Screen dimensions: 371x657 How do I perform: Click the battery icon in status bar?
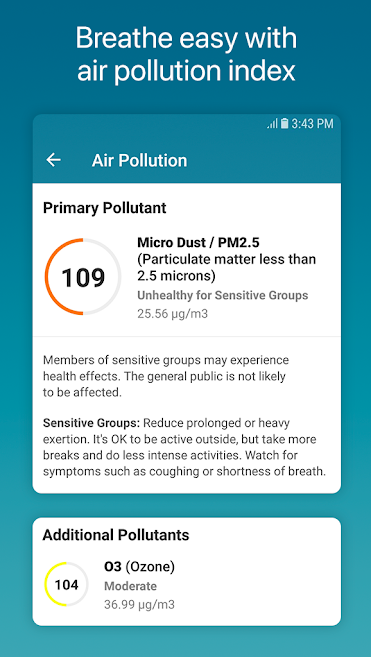(x=285, y=124)
